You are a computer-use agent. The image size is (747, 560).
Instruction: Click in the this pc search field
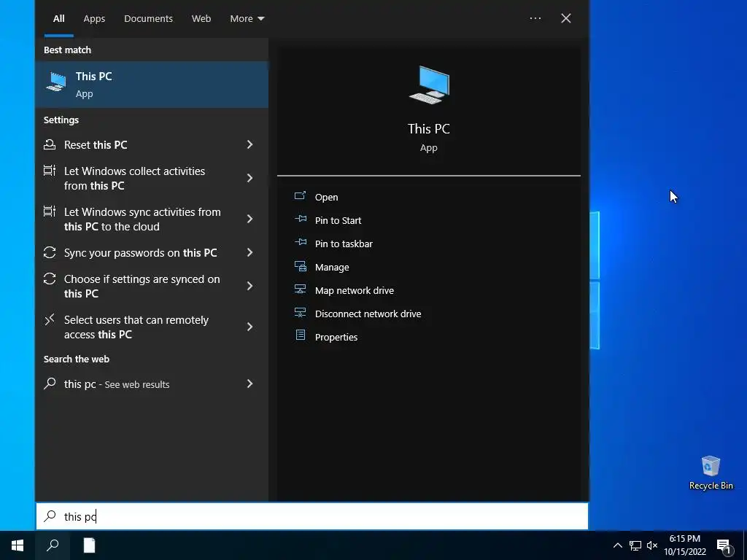(312, 516)
